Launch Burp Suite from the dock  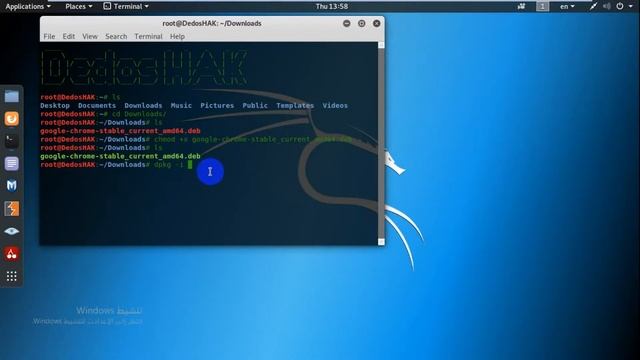click(11, 209)
